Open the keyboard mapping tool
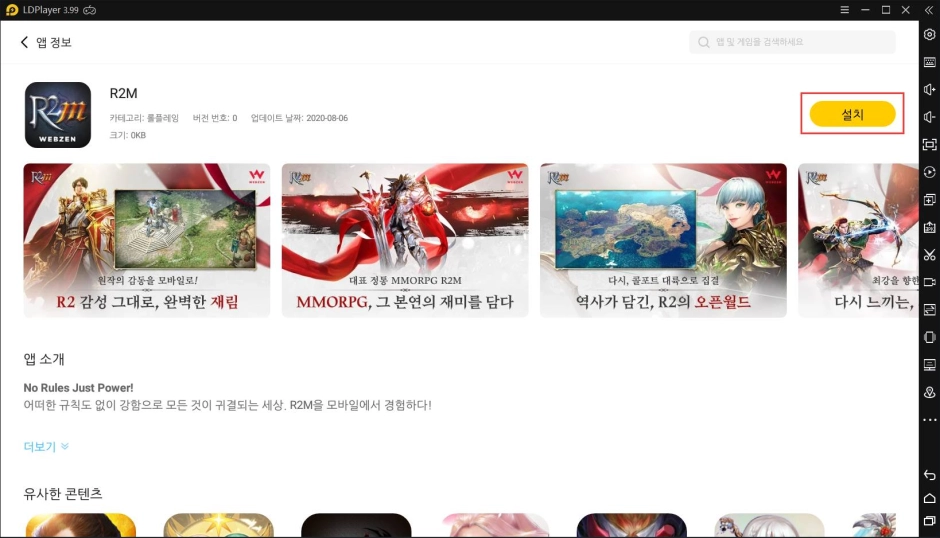 click(x=929, y=62)
